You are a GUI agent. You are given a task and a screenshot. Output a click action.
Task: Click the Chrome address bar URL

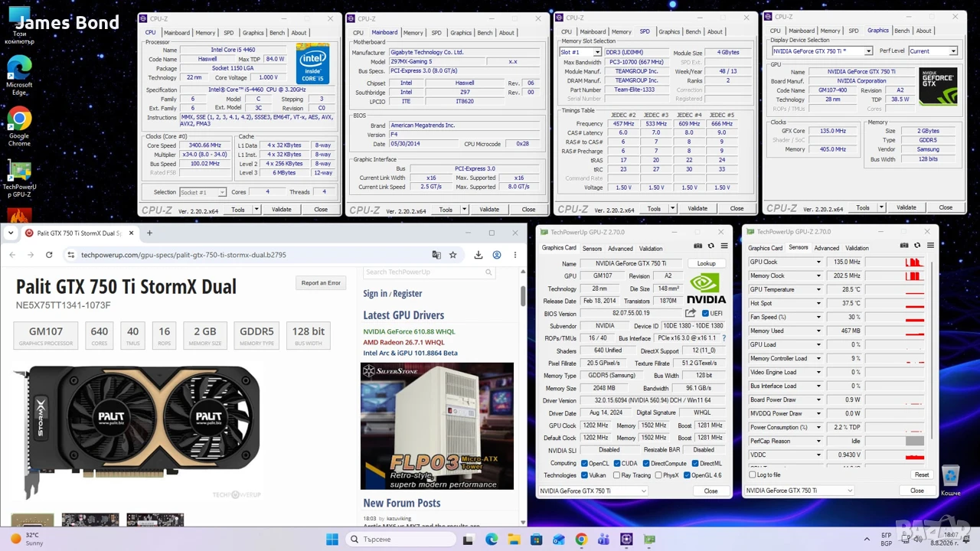pos(183,255)
